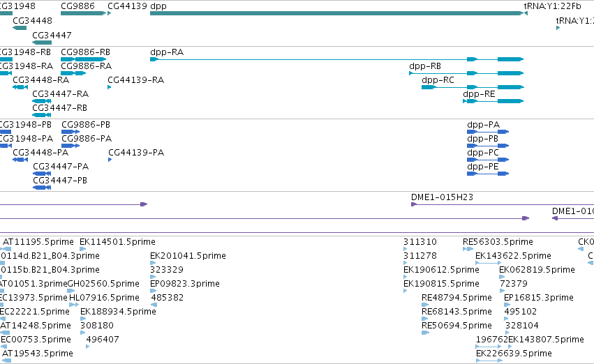
Task: Select the AT11195.5prime EST label
Action: click(38, 242)
